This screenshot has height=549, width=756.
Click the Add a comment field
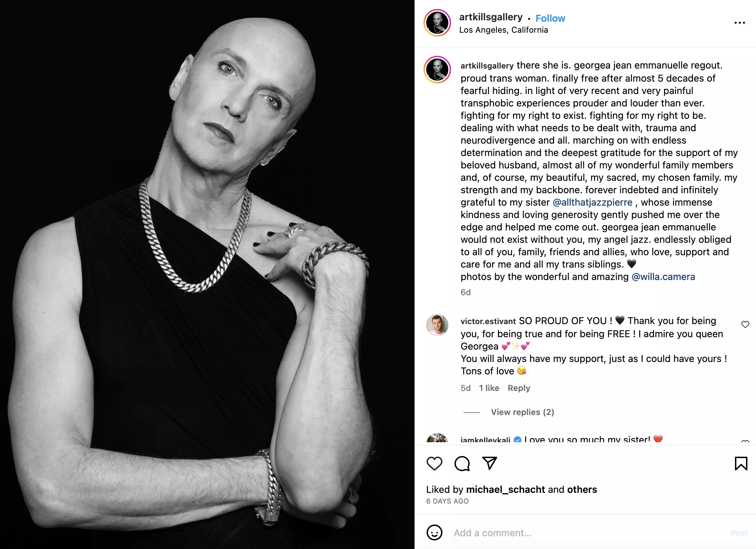(586, 533)
